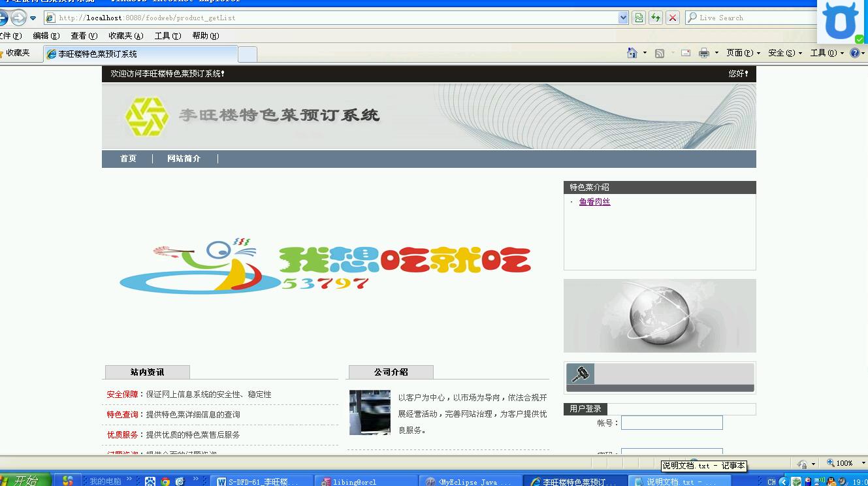Click the green refresh arrows button
This screenshot has height=486, width=868.
click(x=656, y=18)
